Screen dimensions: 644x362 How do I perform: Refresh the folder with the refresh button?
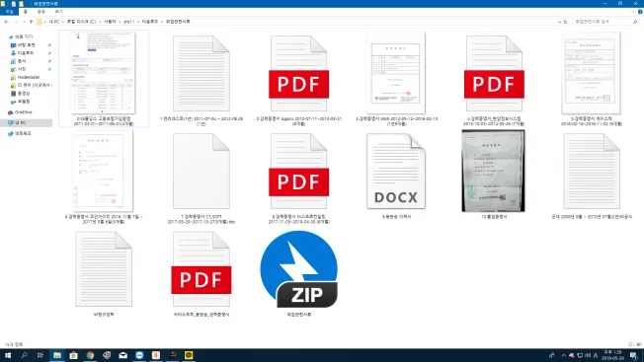566,22
